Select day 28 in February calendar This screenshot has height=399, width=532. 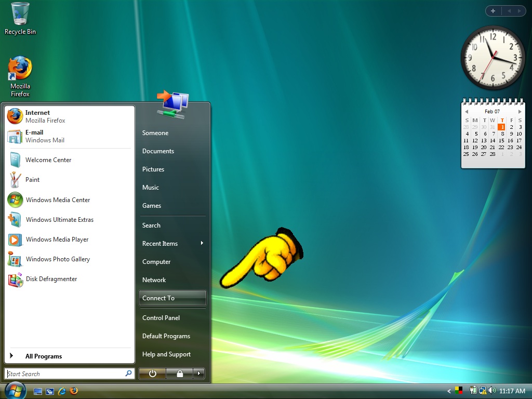point(493,154)
